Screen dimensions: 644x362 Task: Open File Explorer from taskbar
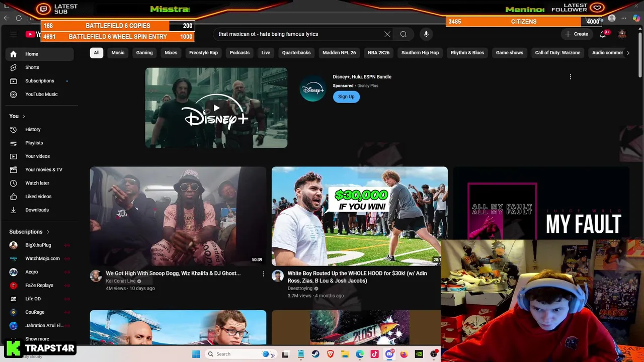[x=345, y=354]
